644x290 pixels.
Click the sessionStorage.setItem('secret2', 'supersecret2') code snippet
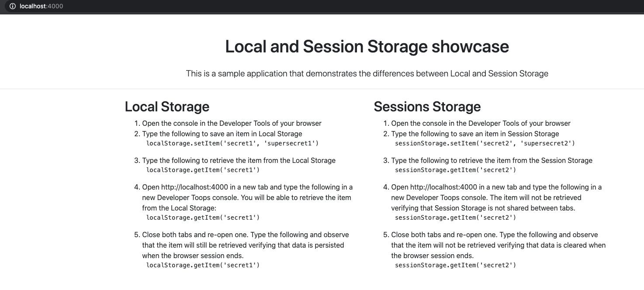[485, 143]
